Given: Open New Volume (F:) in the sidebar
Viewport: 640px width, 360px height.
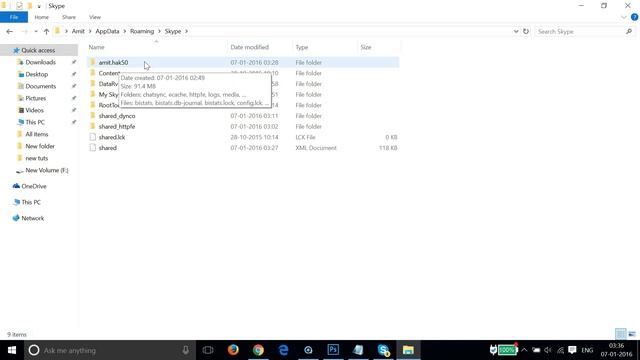Looking at the screenshot, I should pos(47,170).
